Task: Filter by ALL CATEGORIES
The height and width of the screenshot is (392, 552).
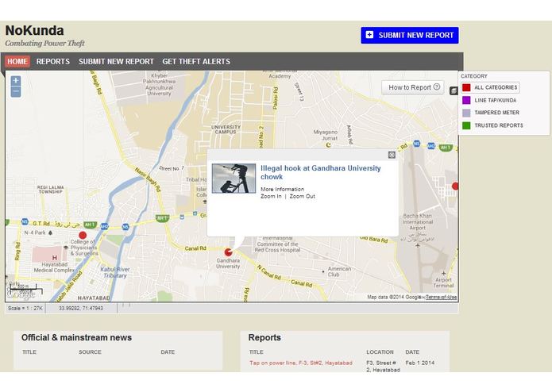Action: tap(490, 87)
